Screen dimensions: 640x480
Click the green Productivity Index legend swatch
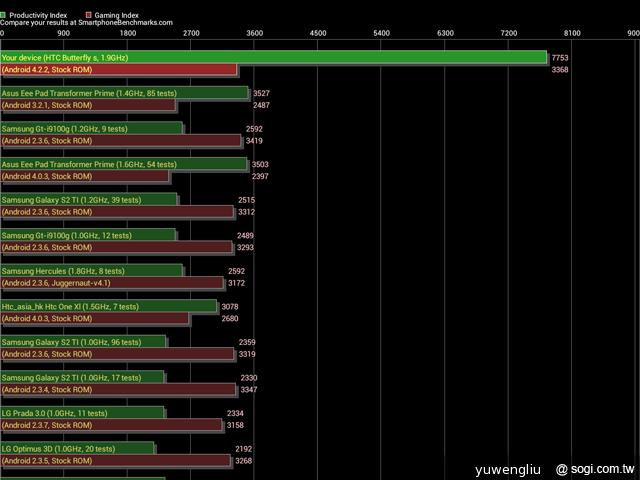click(4, 16)
